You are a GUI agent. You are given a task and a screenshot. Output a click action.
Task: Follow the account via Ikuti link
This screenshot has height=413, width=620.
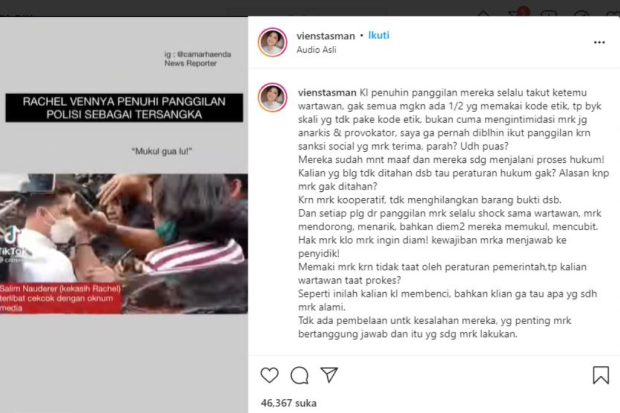pyautogui.click(x=379, y=35)
